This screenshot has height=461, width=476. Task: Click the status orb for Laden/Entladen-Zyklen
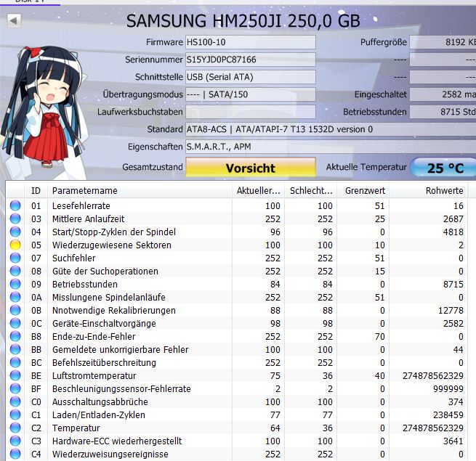[15, 415]
